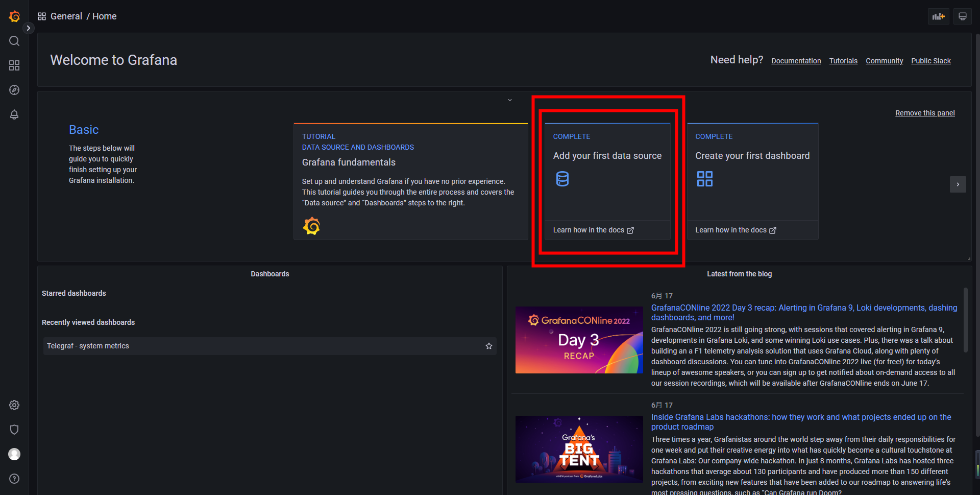The width and height of the screenshot is (980, 495).
Task: Open the Alerting bell icon
Action: pos(14,114)
